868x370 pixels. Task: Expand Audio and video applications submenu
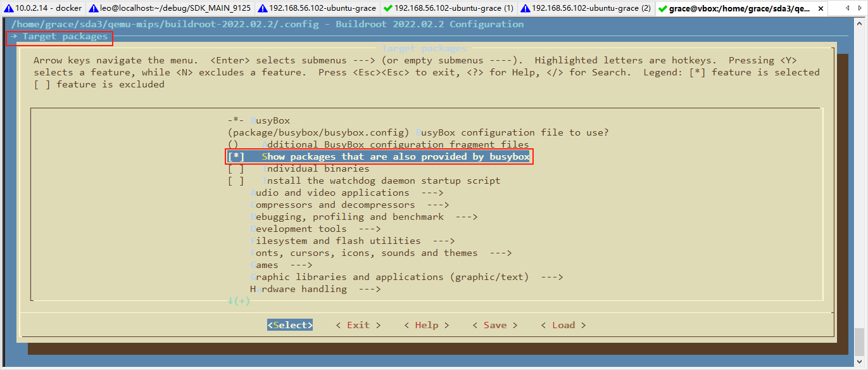tap(347, 193)
